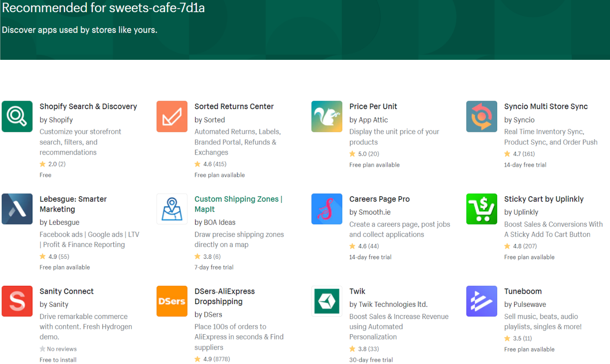Click the Sticky Cart green cart icon

pos(482,209)
